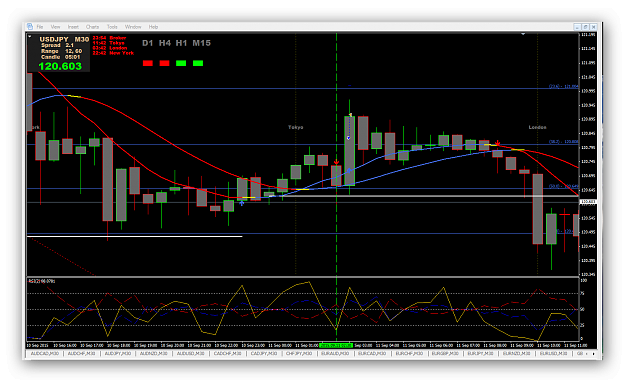
Task: Select the London session label on chart
Action: point(537,127)
